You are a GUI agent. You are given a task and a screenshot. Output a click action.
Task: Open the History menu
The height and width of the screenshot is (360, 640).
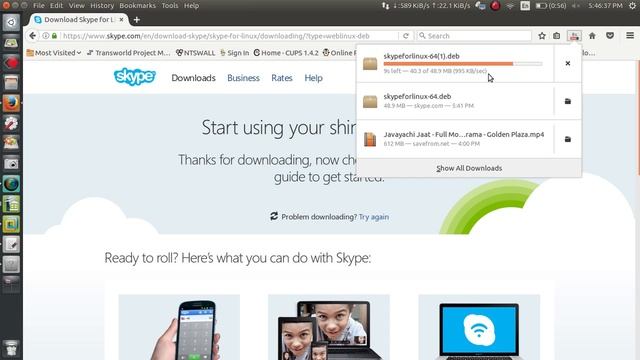click(x=102, y=6)
